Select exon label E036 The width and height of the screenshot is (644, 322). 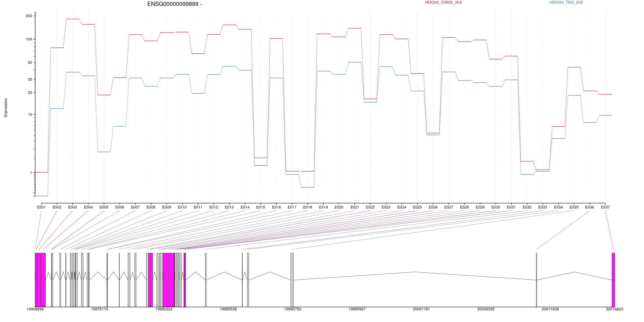coord(590,207)
